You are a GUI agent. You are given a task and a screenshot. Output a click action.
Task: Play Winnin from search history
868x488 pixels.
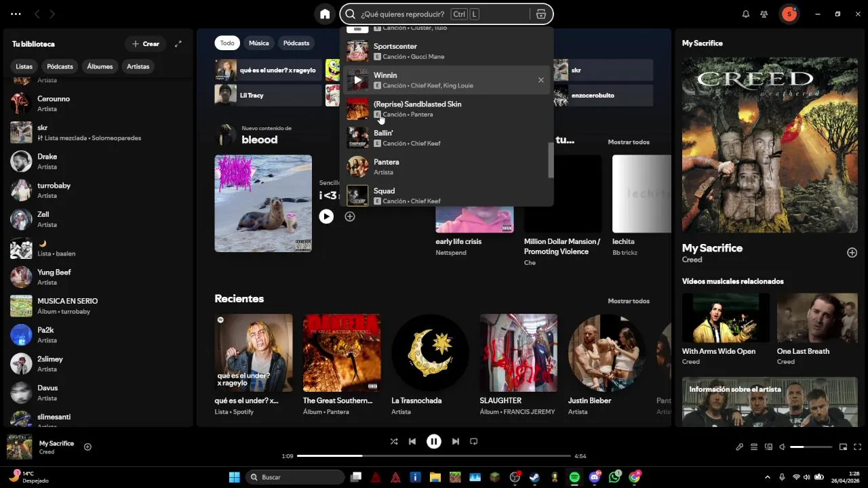[357, 80]
